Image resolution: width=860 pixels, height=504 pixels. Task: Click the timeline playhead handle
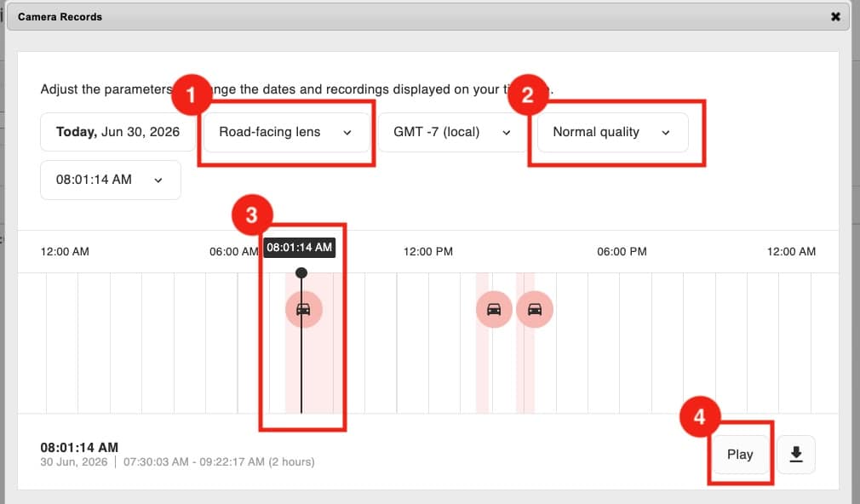301,272
